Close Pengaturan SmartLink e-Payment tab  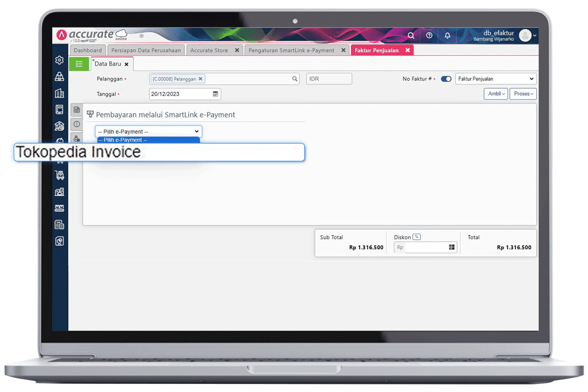coord(343,50)
